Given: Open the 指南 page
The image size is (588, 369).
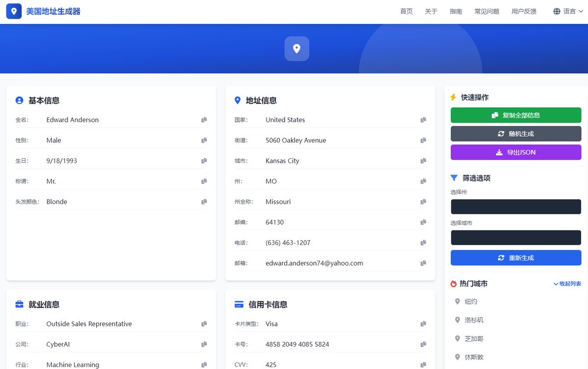Looking at the screenshot, I should (x=456, y=11).
